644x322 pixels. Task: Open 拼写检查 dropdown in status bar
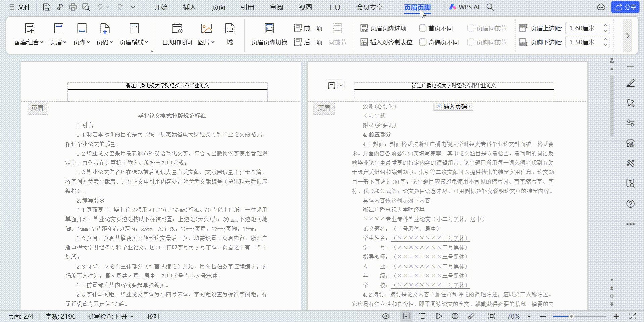point(111,316)
